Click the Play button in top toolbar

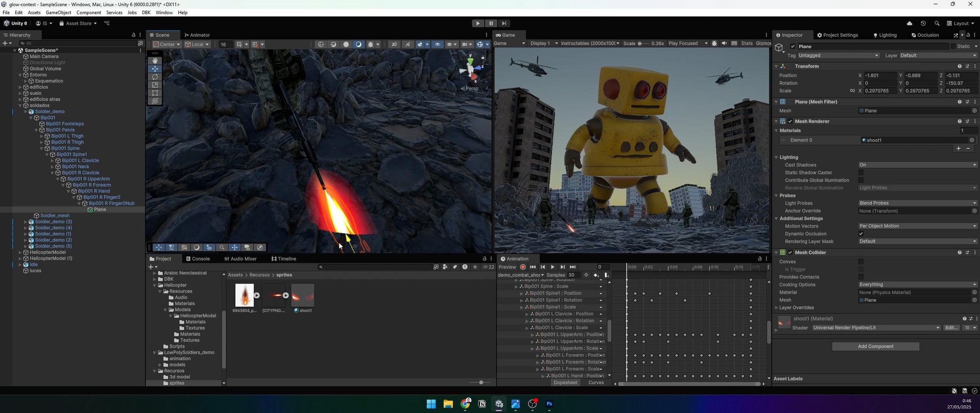(x=478, y=23)
